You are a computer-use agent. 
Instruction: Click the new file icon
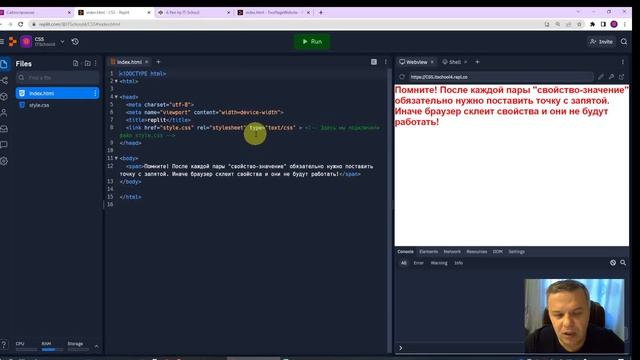(x=76, y=64)
